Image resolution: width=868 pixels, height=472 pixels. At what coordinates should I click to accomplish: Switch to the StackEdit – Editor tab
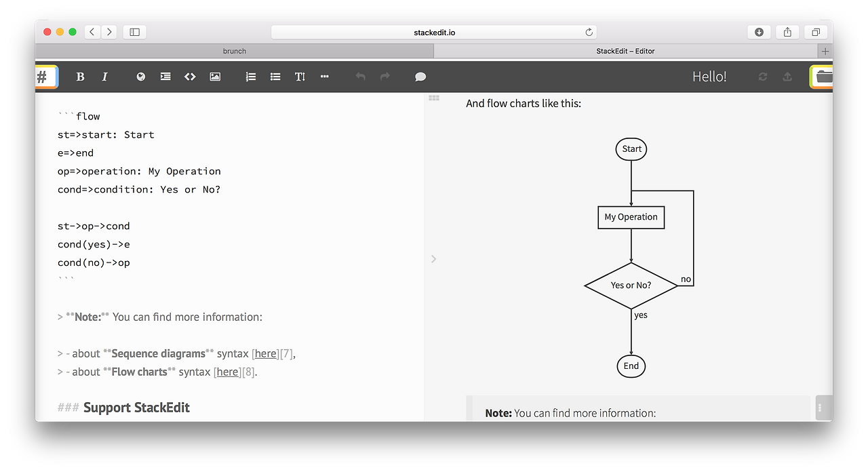625,51
